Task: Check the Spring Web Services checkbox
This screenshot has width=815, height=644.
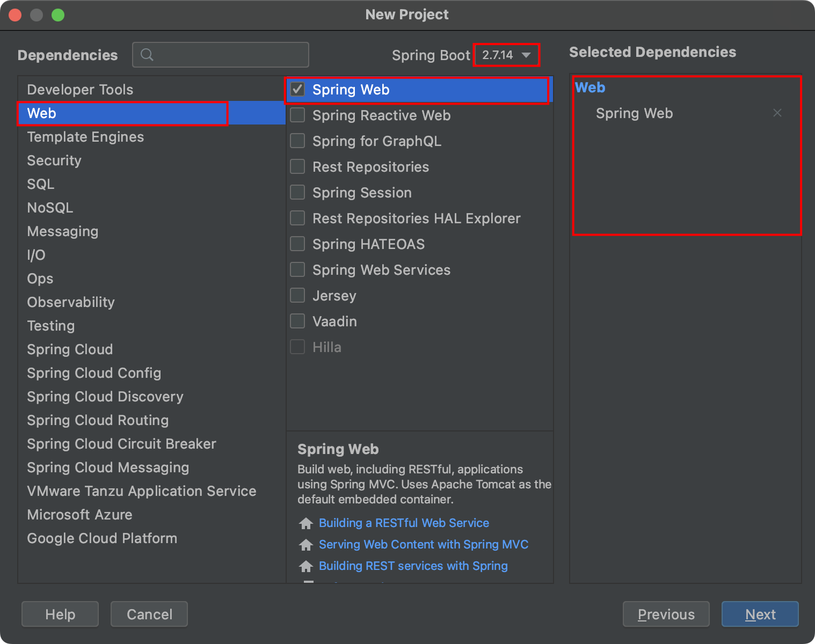Action: pos(297,269)
